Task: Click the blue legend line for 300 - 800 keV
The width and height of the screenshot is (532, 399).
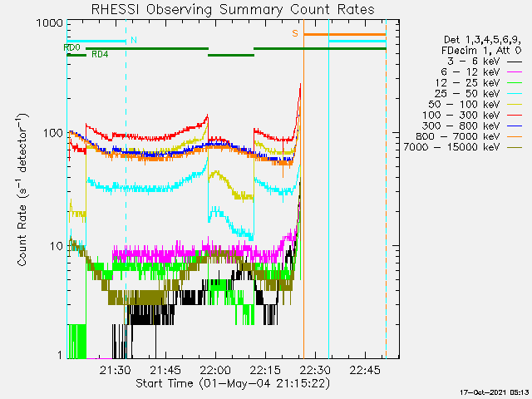Action: (x=515, y=126)
